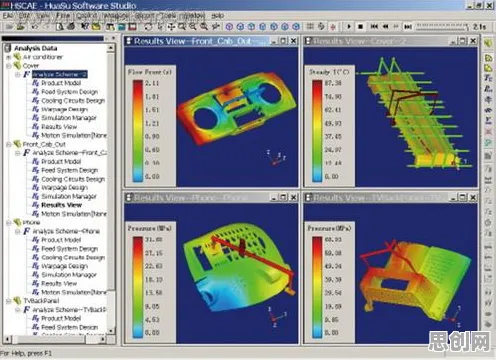This screenshot has width=496, height=360.
Task: Click the zoom out magnifier icon
Action: point(204,27)
